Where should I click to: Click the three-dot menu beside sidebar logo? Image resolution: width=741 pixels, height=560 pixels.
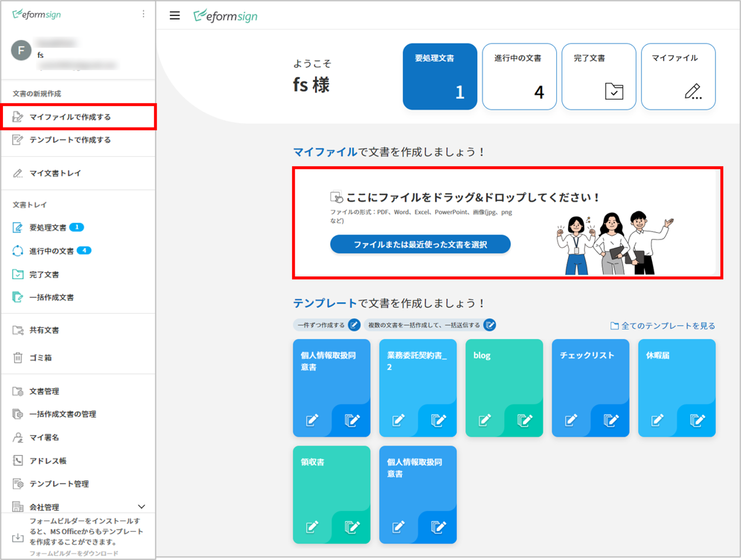point(144,14)
